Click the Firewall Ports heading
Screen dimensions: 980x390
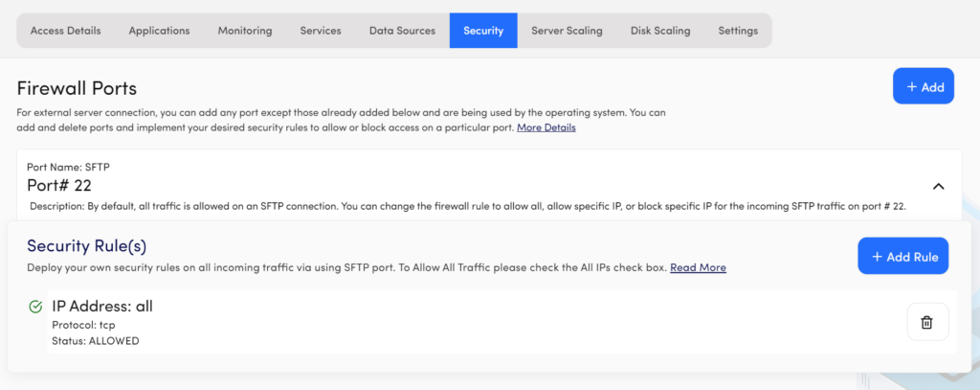[77, 88]
